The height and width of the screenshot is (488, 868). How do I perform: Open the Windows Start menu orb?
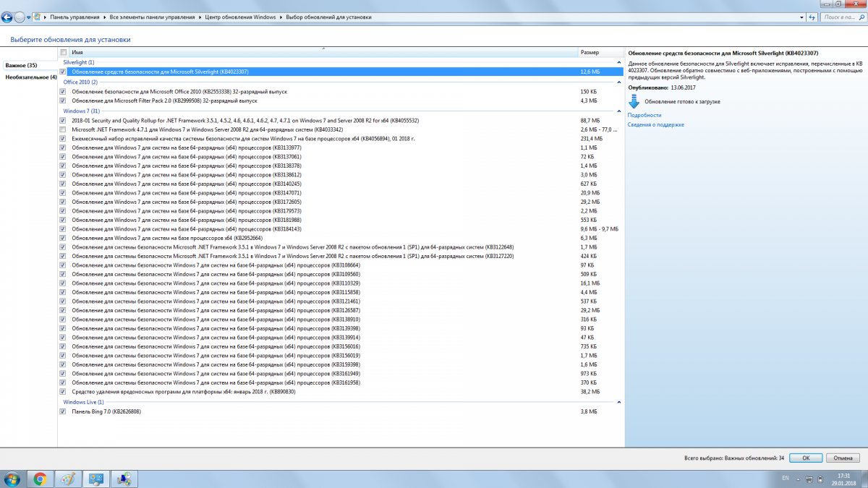[x=13, y=479]
